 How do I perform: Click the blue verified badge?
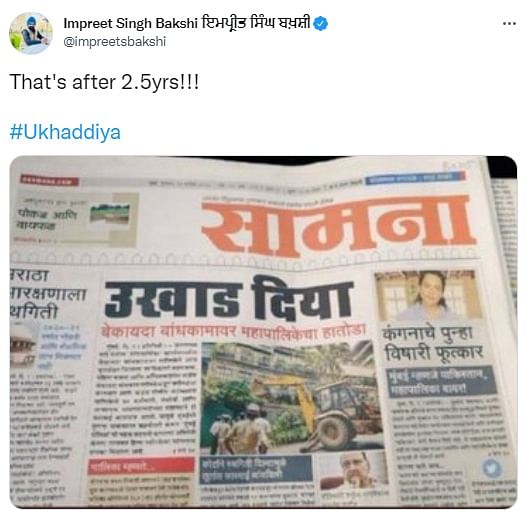[x=321, y=24]
